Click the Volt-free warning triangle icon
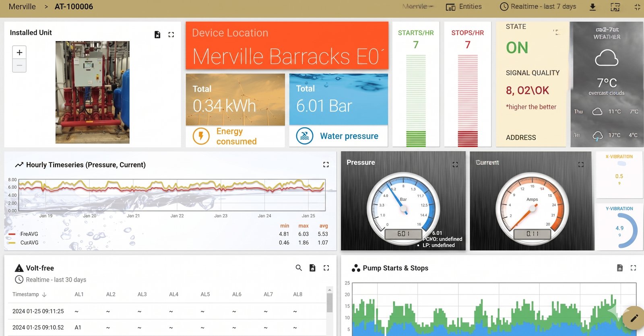The height and width of the screenshot is (336, 644). [x=19, y=268]
